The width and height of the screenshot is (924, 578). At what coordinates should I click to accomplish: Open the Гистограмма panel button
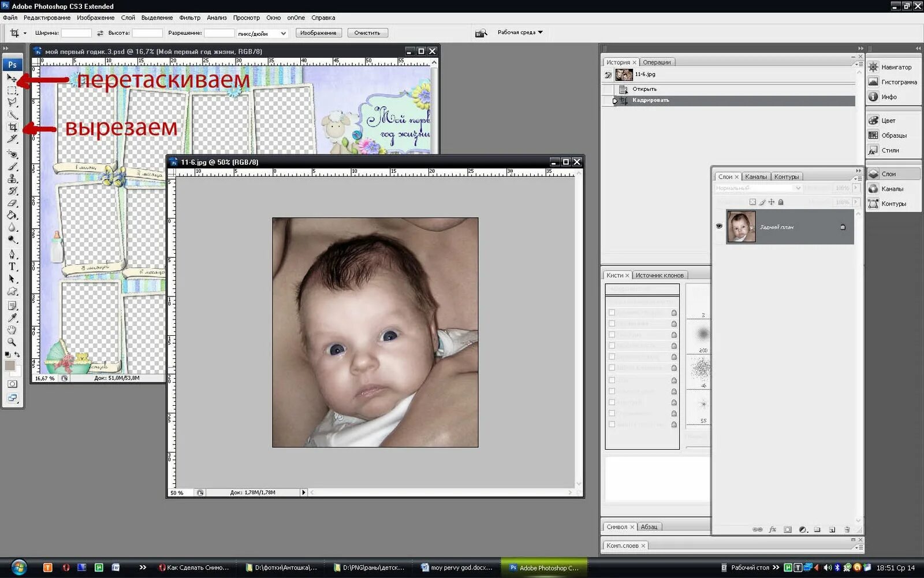click(x=893, y=82)
